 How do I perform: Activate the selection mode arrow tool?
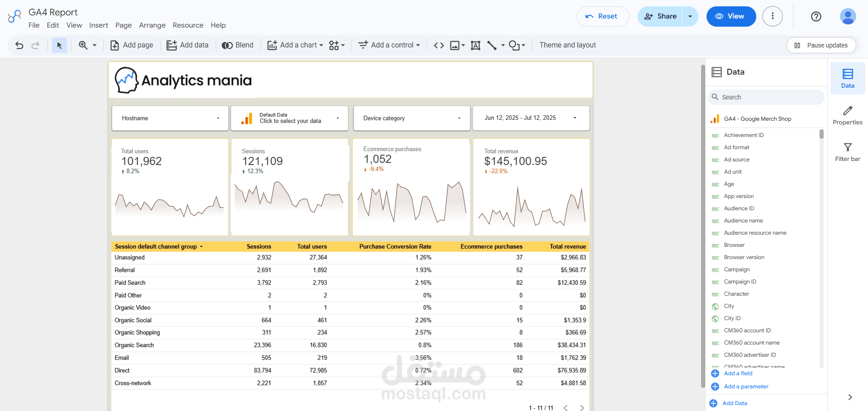[59, 45]
